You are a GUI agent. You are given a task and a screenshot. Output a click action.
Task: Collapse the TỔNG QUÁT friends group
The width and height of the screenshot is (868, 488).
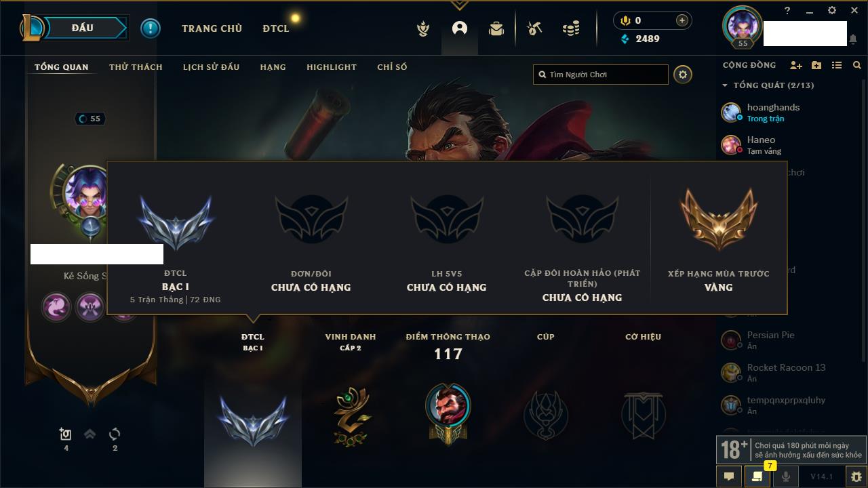pyautogui.click(x=725, y=85)
